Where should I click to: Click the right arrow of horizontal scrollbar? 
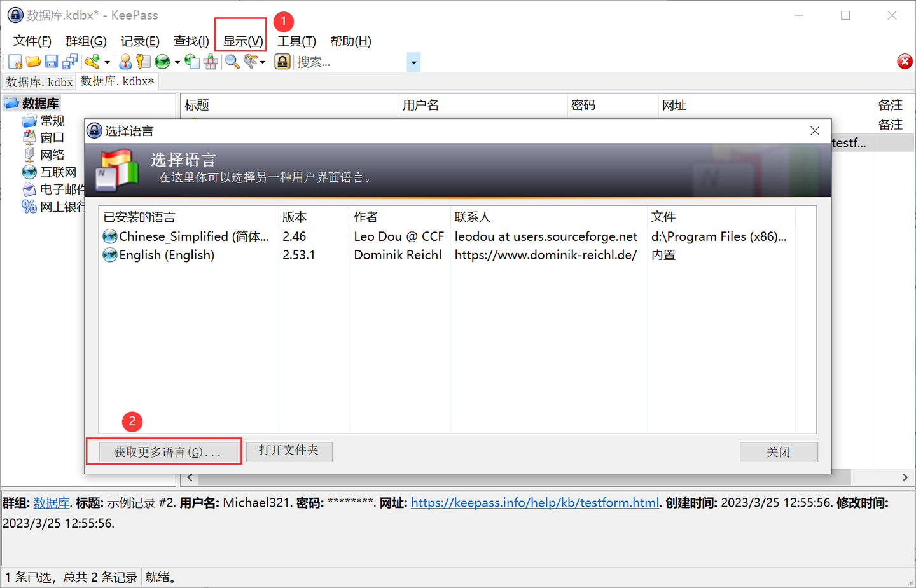(905, 477)
